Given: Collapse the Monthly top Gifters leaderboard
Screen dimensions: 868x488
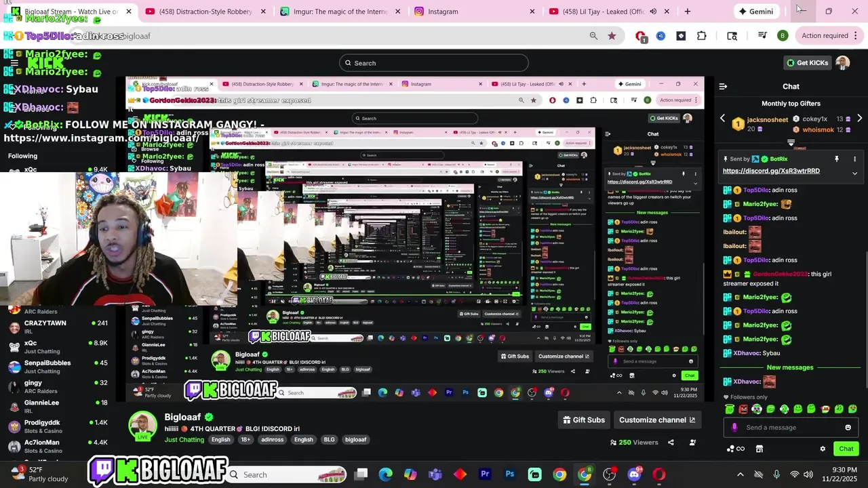Looking at the screenshot, I should pos(791,142).
